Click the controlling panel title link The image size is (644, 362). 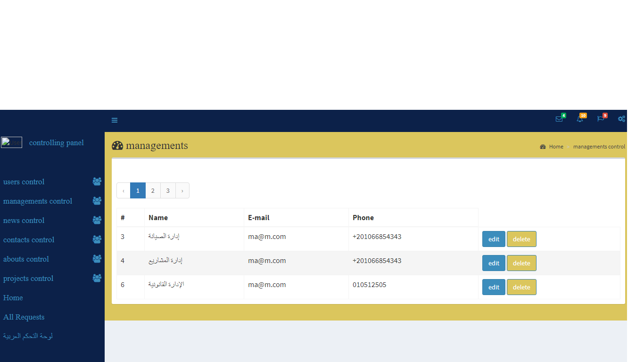57,143
